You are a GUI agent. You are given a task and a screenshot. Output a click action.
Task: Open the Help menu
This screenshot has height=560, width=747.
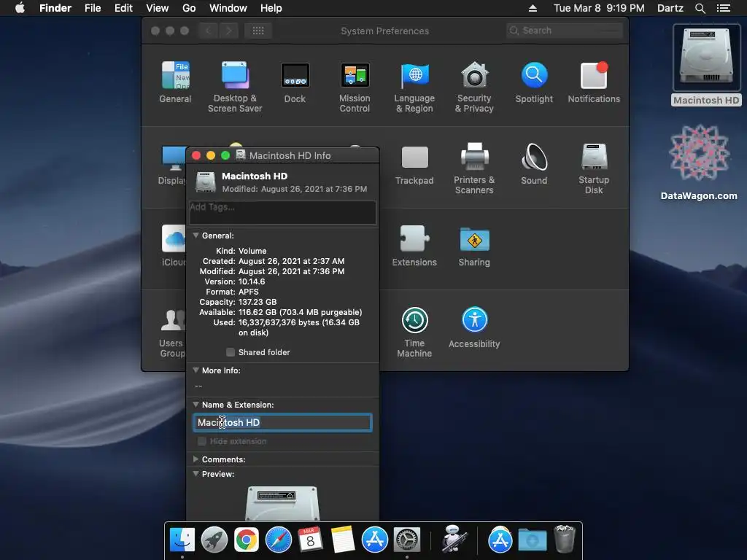click(271, 8)
